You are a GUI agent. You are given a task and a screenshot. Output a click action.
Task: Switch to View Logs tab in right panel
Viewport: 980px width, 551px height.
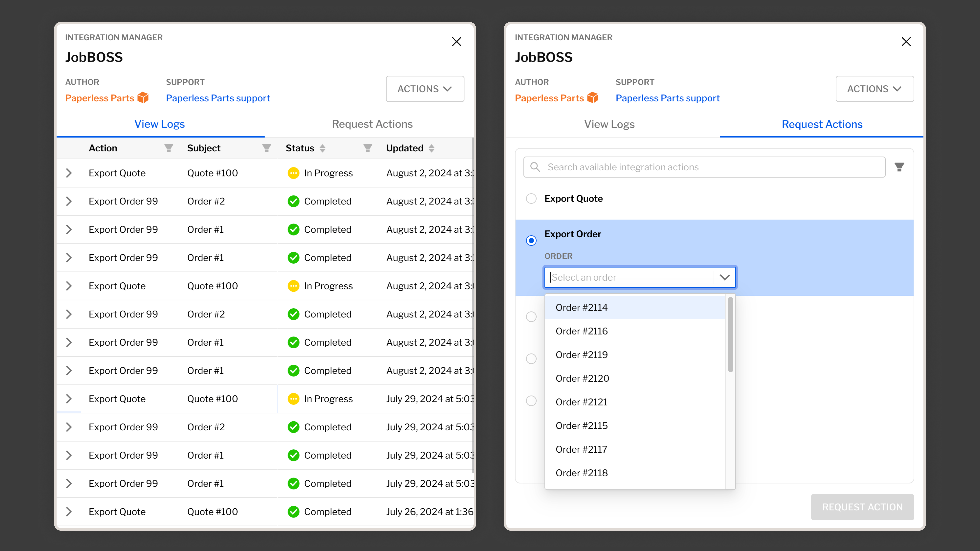(609, 124)
